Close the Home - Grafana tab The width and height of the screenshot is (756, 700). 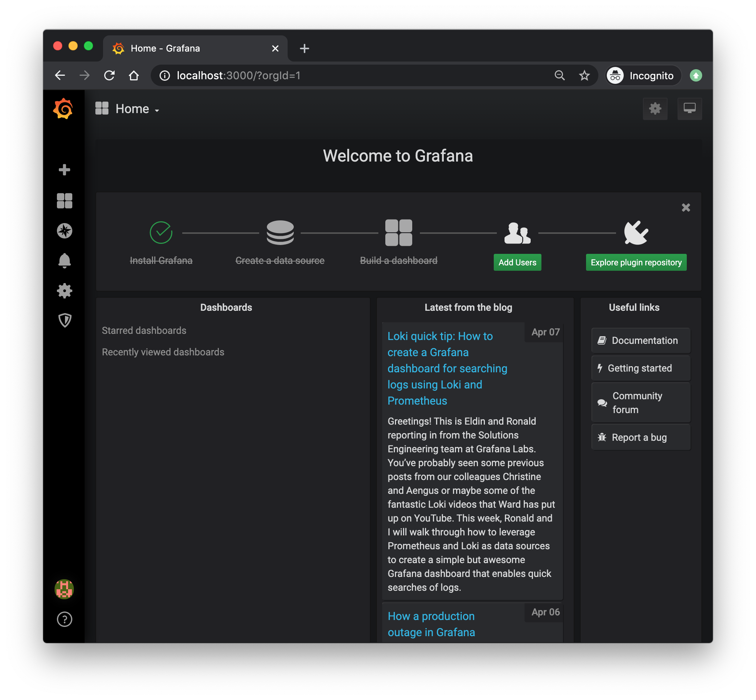(275, 48)
